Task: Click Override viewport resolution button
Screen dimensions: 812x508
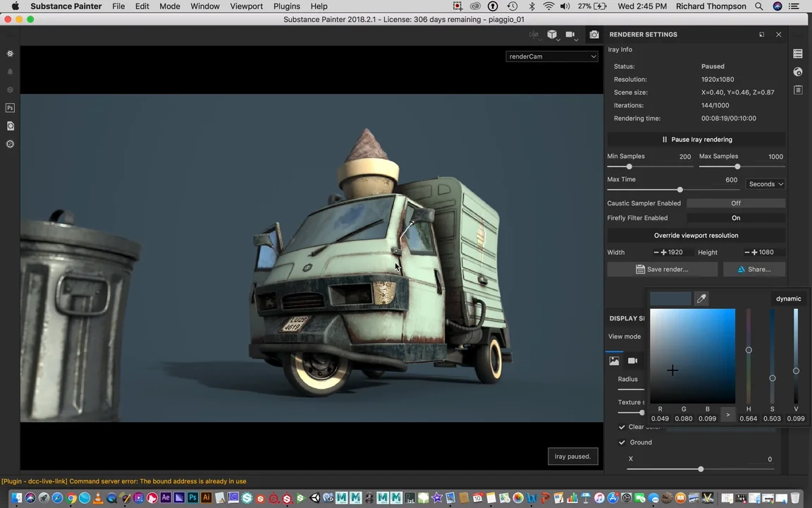Action: pyautogui.click(x=696, y=236)
